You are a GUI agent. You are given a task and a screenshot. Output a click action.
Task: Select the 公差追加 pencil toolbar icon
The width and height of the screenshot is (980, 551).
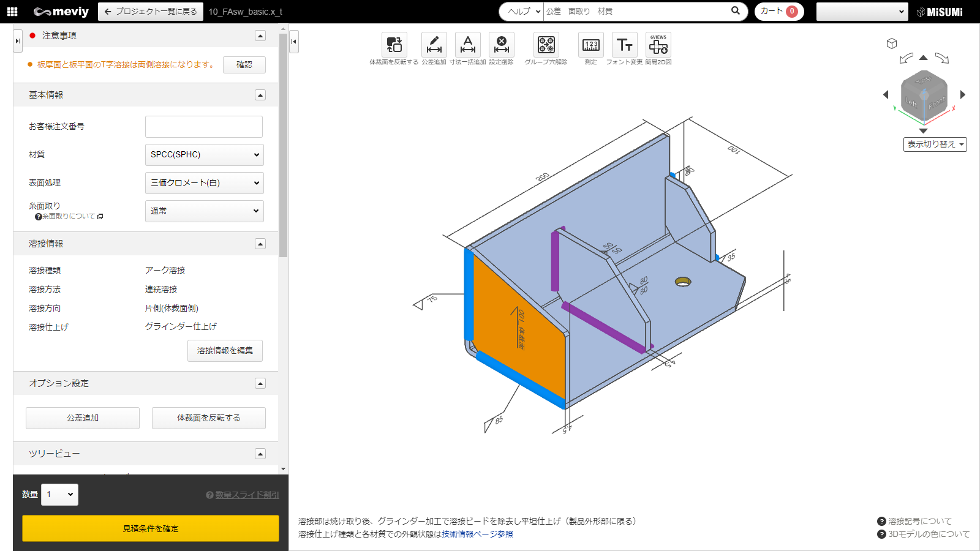434,45
